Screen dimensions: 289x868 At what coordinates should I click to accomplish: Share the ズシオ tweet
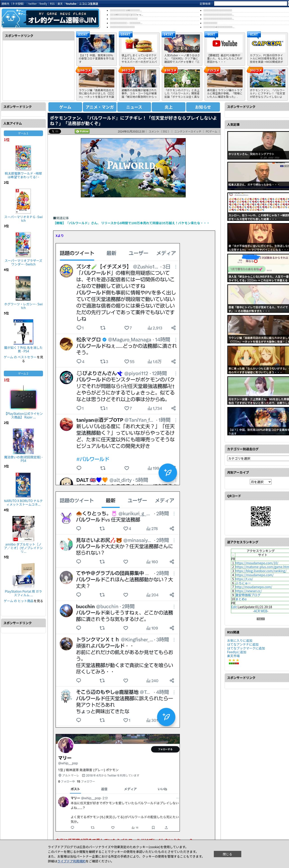[173, 327]
